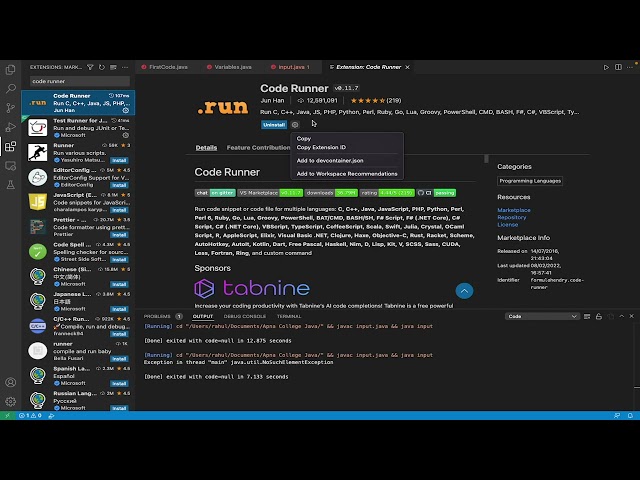Install the Runner extension
The image size is (640, 480).
click(x=119, y=160)
